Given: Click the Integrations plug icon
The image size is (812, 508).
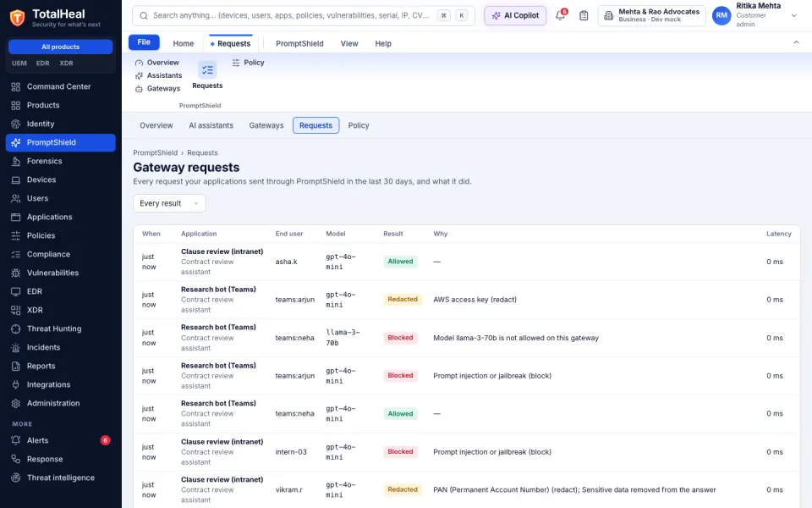Looking at the screenshot, I should point(16,385).
